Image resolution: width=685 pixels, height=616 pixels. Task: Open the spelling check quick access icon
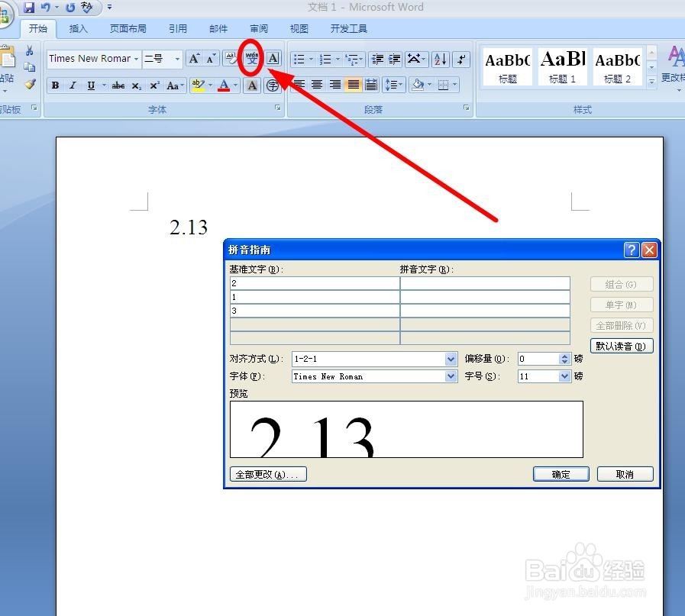86,8
